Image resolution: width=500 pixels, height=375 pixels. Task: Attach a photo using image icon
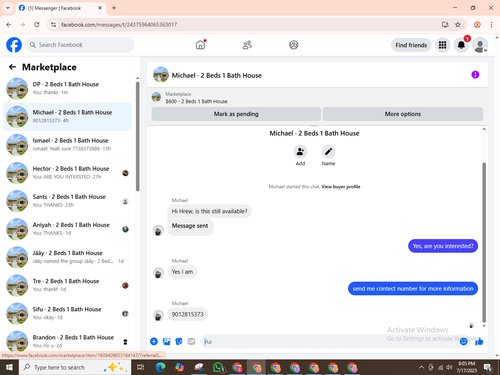click(166, 341)
